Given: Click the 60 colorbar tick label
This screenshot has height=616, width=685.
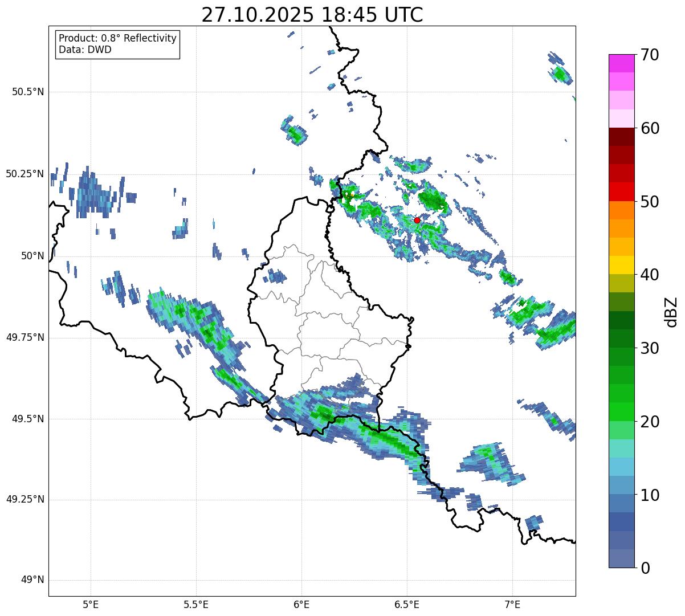Looking at the screenshot, I should pos(650,128).
